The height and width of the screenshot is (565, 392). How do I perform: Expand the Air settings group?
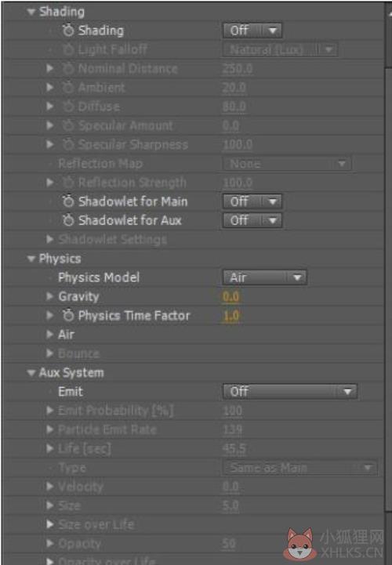coord(50,335)
